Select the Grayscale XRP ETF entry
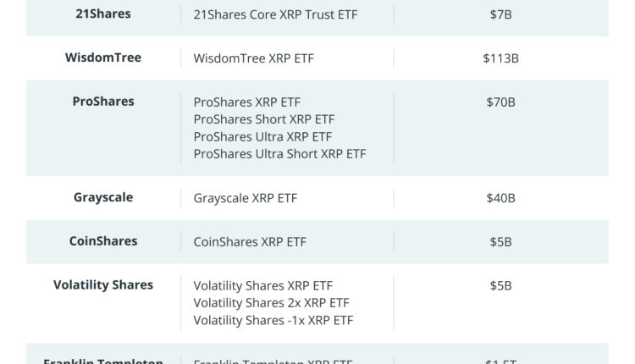This screenshot has width=635, height=364. click(246, 198)
